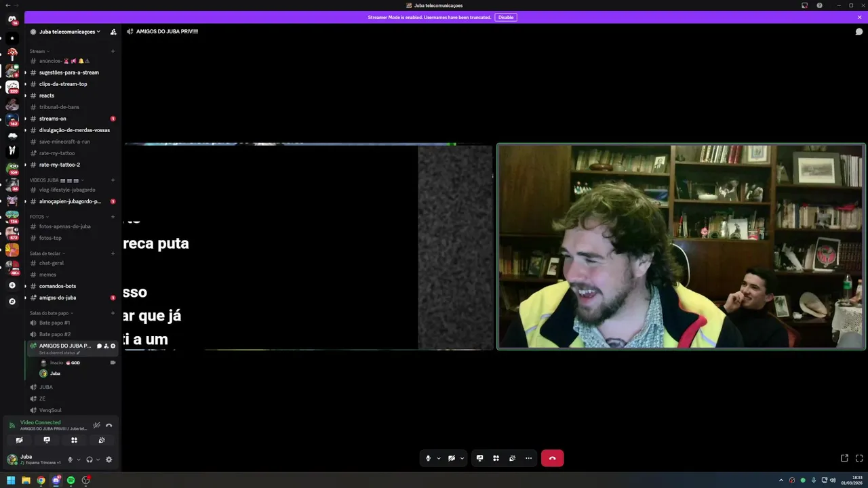Open Discover servers compass icon

12,302
